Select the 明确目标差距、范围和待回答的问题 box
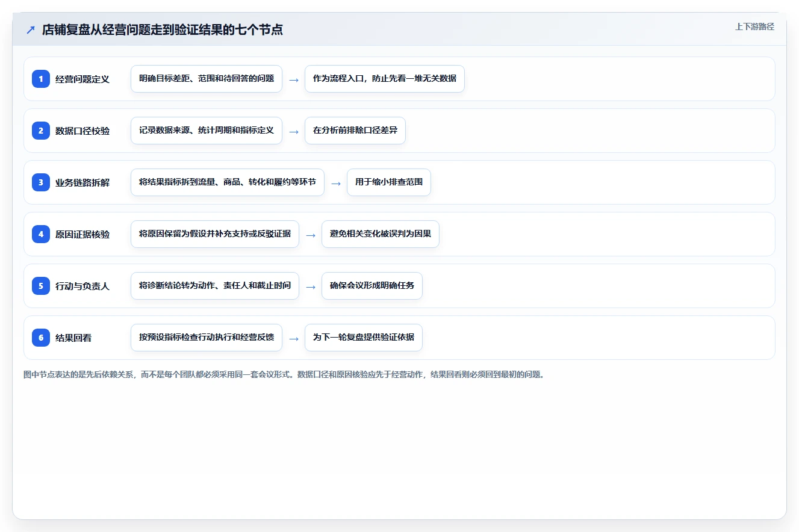The height and width of the screenshot is (532, 799). click(207, 79)
